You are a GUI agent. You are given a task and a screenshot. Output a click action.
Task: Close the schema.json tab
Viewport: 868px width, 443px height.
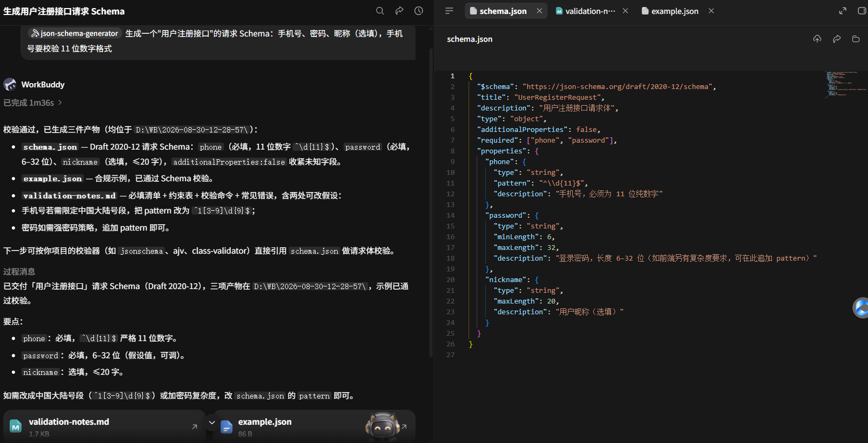[x=539, y=11]
